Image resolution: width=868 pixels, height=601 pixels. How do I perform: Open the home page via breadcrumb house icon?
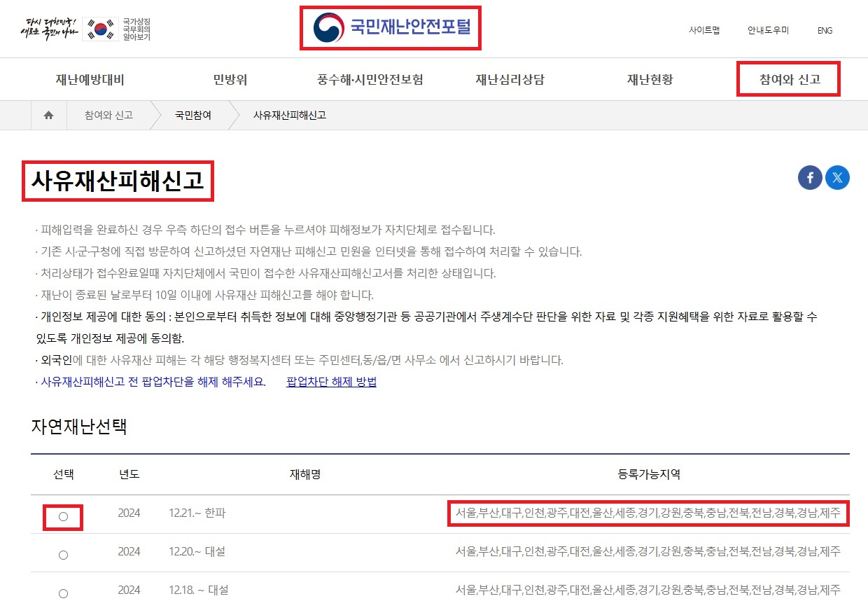48,115
